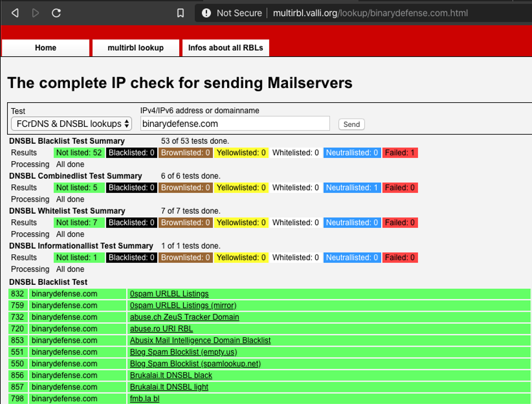532x404 pixels.
Task: Open Blog Spam Blocklist (spamlookup.net) link
Action: 196,364
